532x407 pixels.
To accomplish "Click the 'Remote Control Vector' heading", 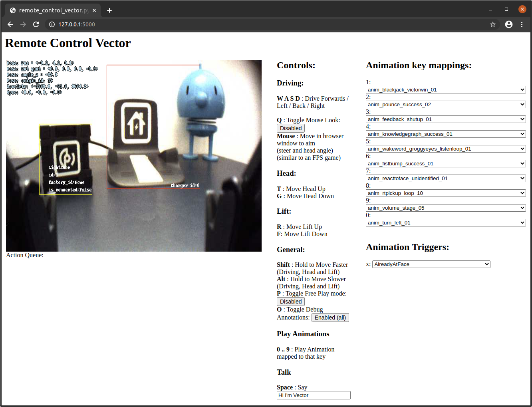I will pos(68,43).
